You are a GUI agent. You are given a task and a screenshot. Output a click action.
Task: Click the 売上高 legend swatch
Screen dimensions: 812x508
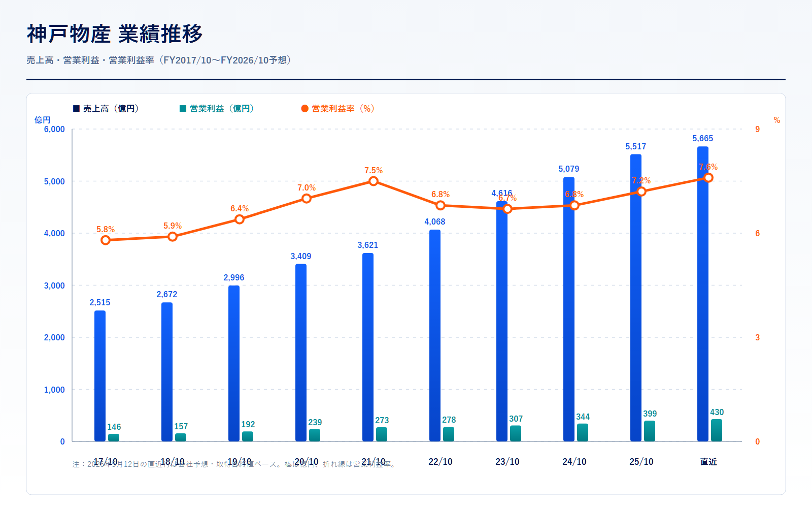pyautogui.click(x=77, y=109)
